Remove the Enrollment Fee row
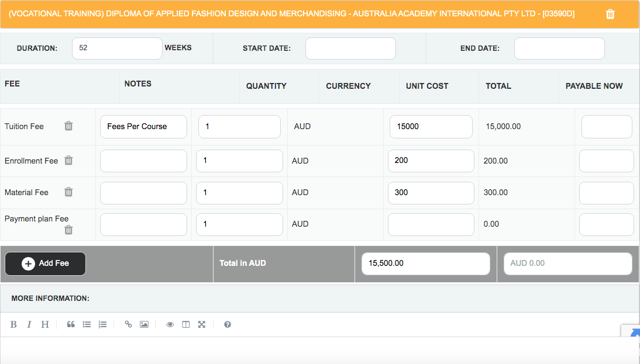 point(68,161)
